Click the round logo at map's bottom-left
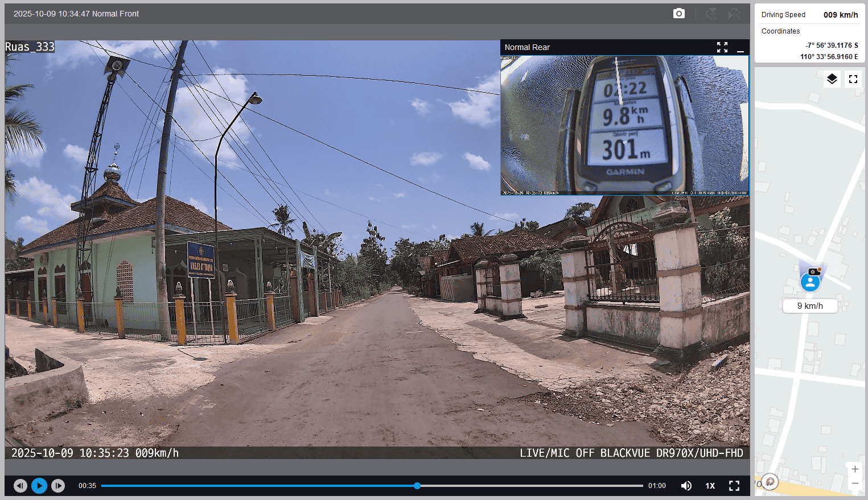The height and width of the screenshot is (500, 868). pyautogui.click(x=770, y=482)
